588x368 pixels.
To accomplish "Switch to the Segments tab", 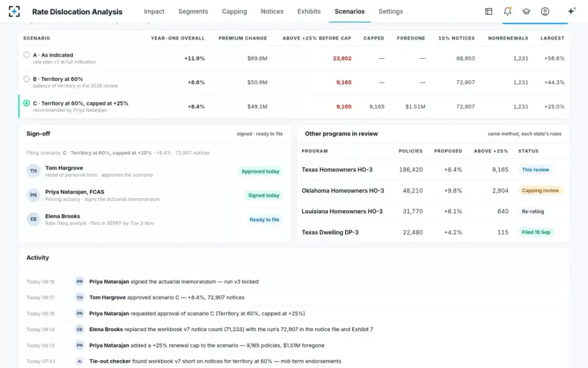I will coord(193,11).
